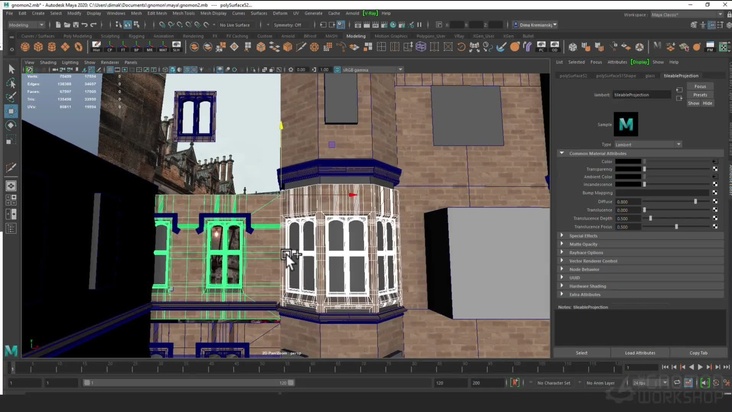The image size is (732, 412).
Task: Activate the Scale tool in toolbox
Action: point(11,139)
